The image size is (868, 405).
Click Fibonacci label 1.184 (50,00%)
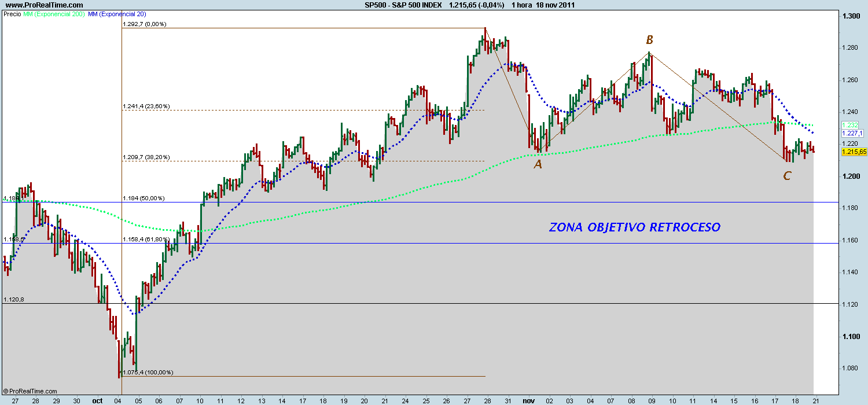tap(144, 198)
